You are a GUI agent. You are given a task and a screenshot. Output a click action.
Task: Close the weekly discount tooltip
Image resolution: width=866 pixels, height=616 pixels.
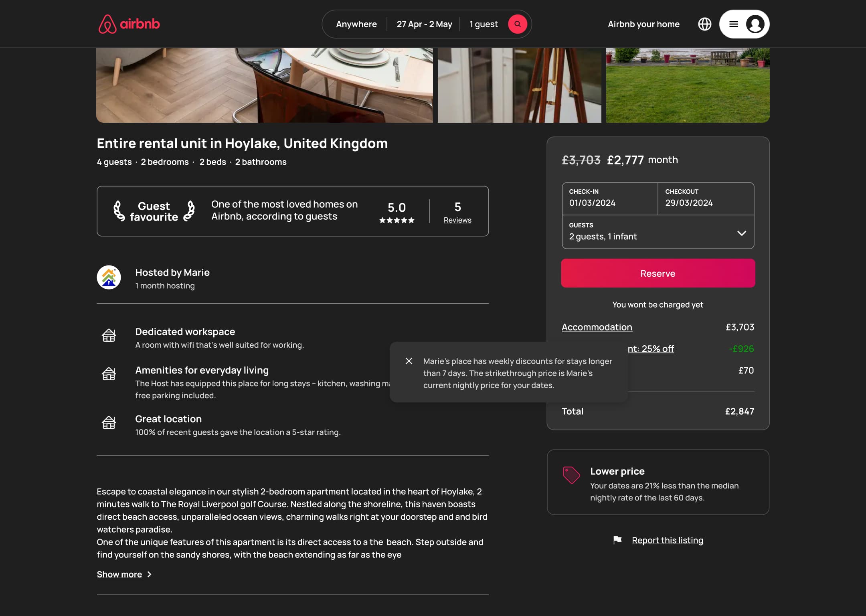click(409, 361)
